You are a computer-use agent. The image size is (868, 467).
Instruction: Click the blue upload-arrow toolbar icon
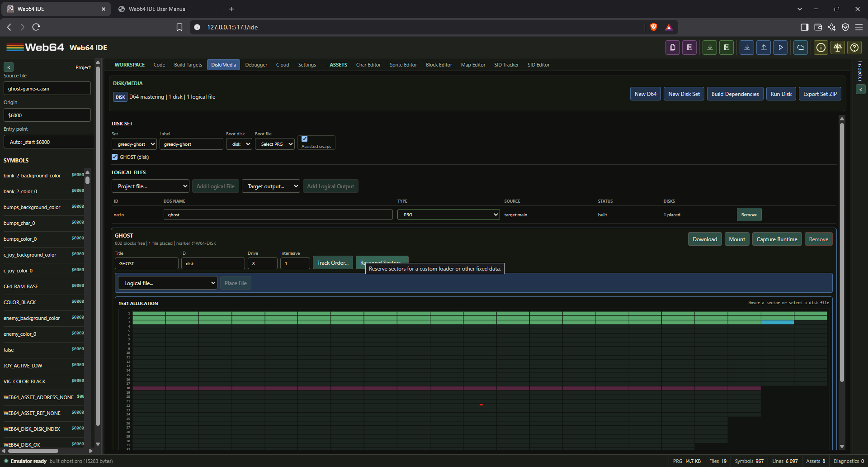(x=764, y=48)
